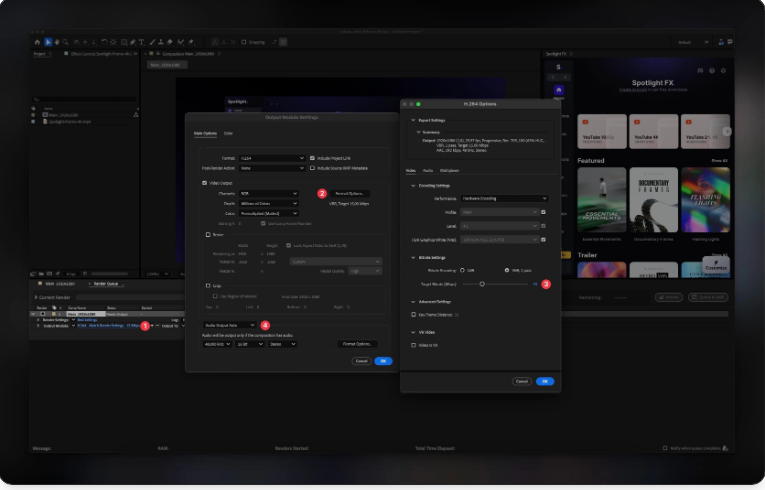Click the next arrow on YouTube cards row

click(x=726, y=131)
